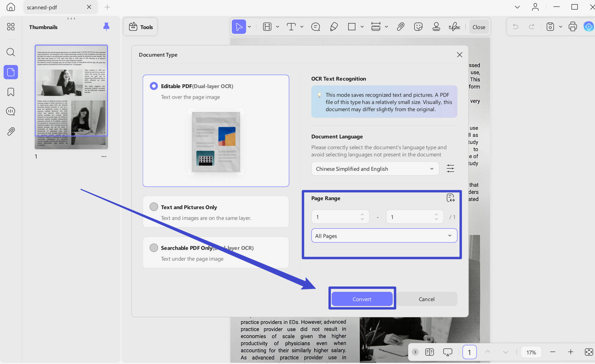This screenshot has height=364, width=595.
Task: Open the Tools menu
Action: pos(141,27)
